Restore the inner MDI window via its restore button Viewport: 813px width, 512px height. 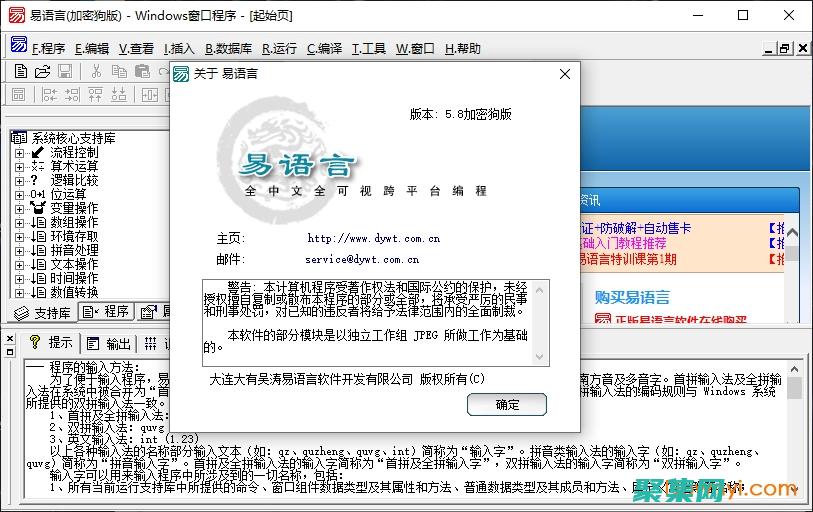(784, 48)
